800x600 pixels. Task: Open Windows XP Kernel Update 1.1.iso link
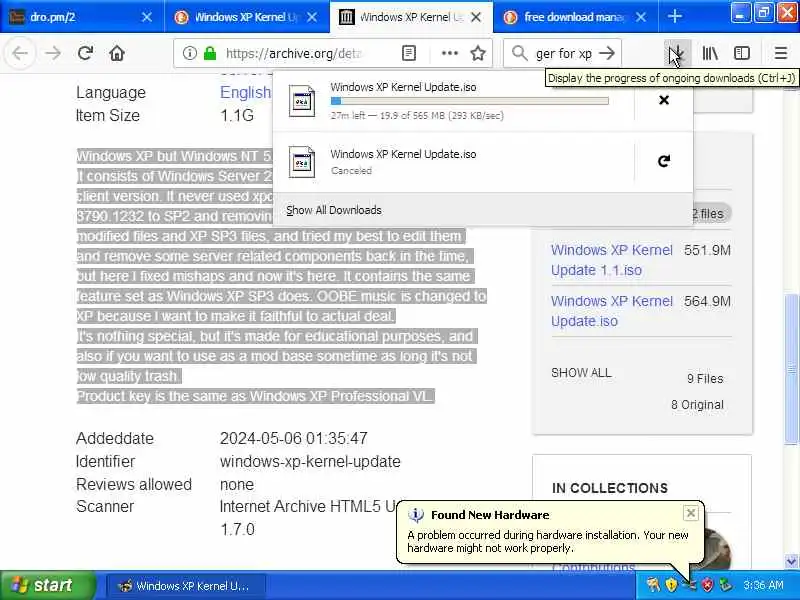[x=612, y=260]
